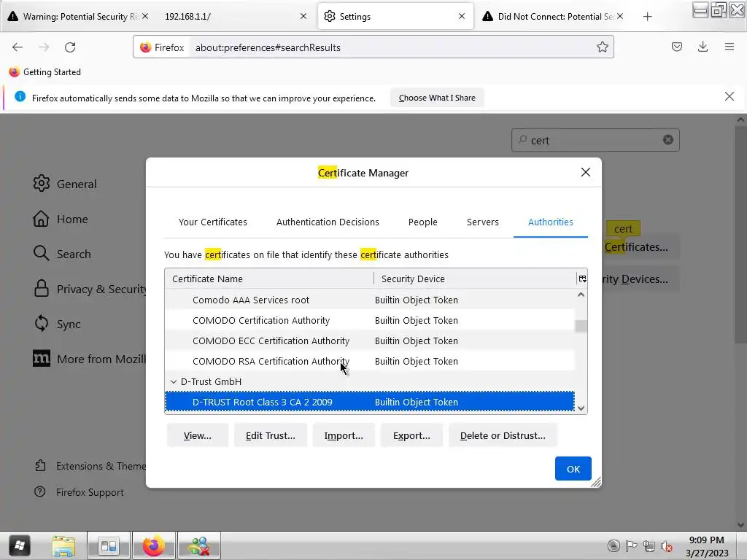Open Windows Explorer from taskbar
The height and width of the screenshot is (560, 747).
63,545
